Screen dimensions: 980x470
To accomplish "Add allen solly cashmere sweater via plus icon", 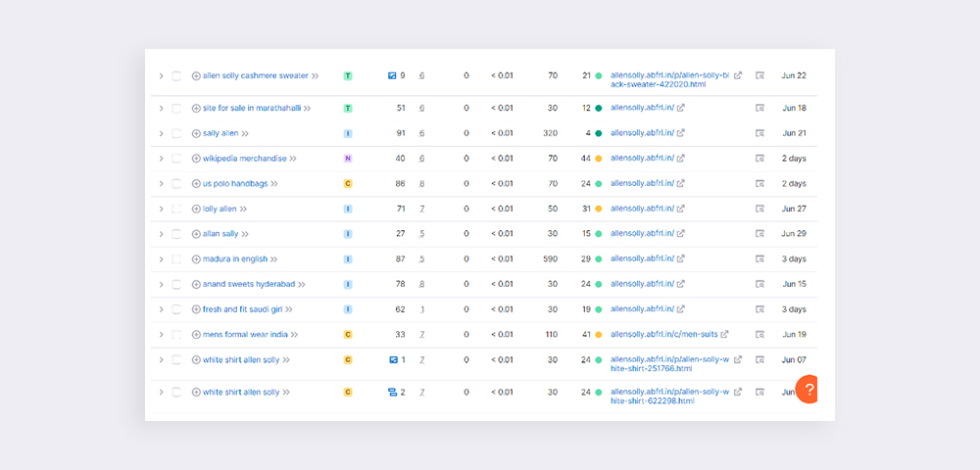I will coord(196,75).
